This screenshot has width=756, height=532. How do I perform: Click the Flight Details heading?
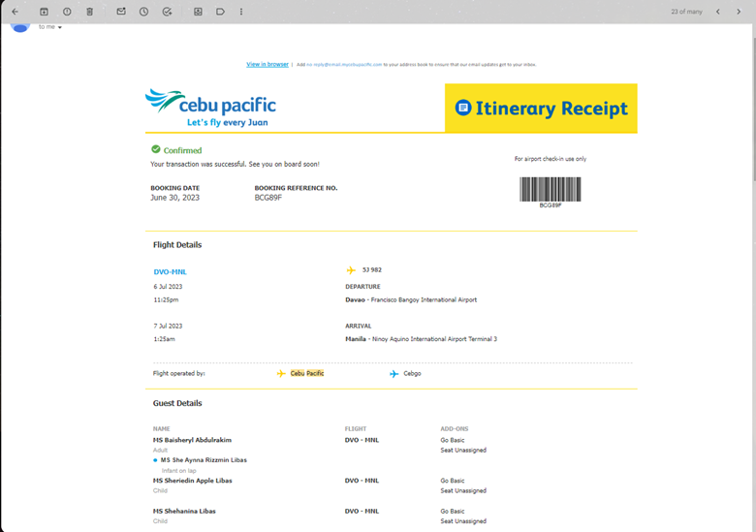pos(177,245)
